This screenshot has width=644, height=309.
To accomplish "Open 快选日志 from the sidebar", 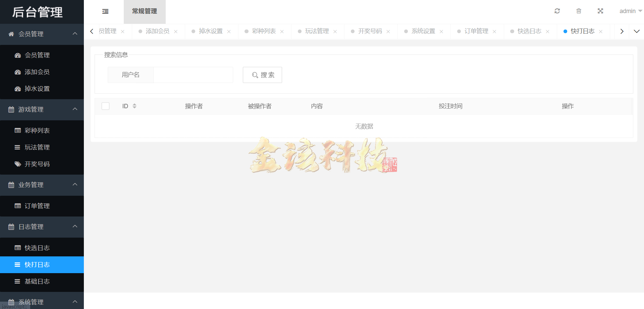I will (37, 247).
